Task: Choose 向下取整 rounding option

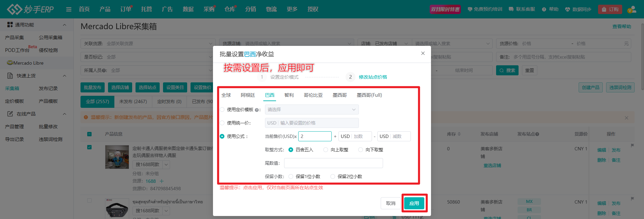Action: (x=361, y=150)
